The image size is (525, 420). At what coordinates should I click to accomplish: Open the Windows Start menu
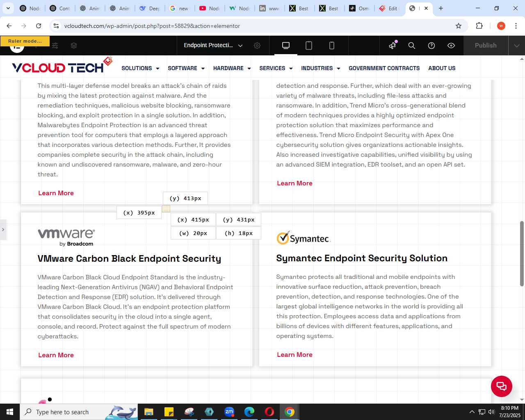click(x=10, y=412)
